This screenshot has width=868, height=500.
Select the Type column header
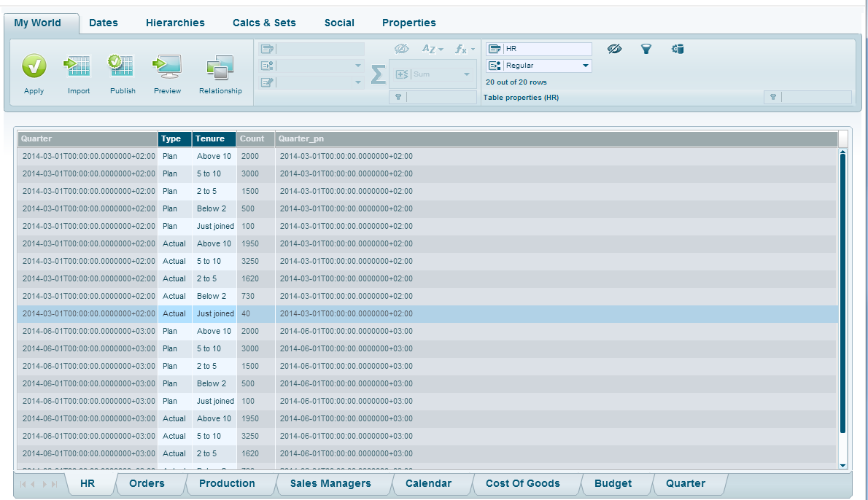174,138
